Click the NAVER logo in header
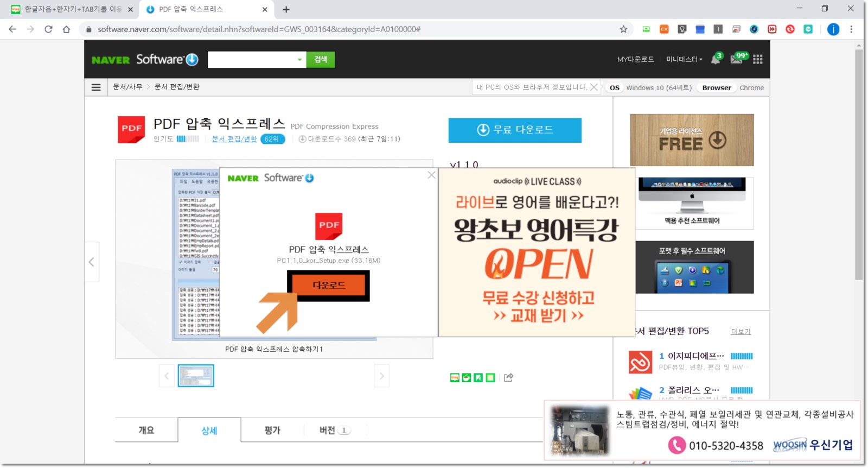This screenshot has height=468, width=868. (111, 60)
